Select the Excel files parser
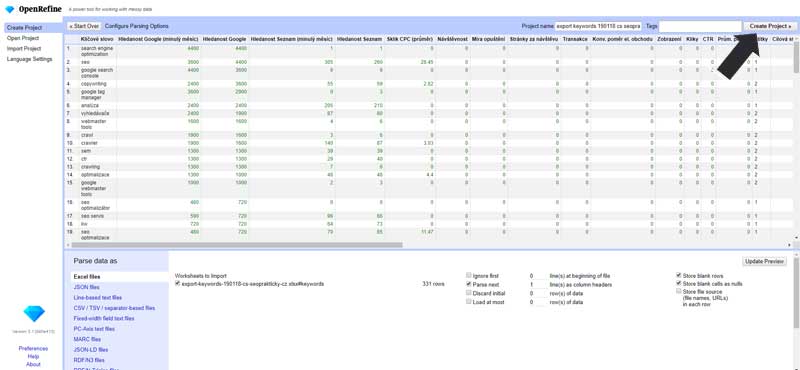This screenshot has width=800, height=370. tap(119, 277)
